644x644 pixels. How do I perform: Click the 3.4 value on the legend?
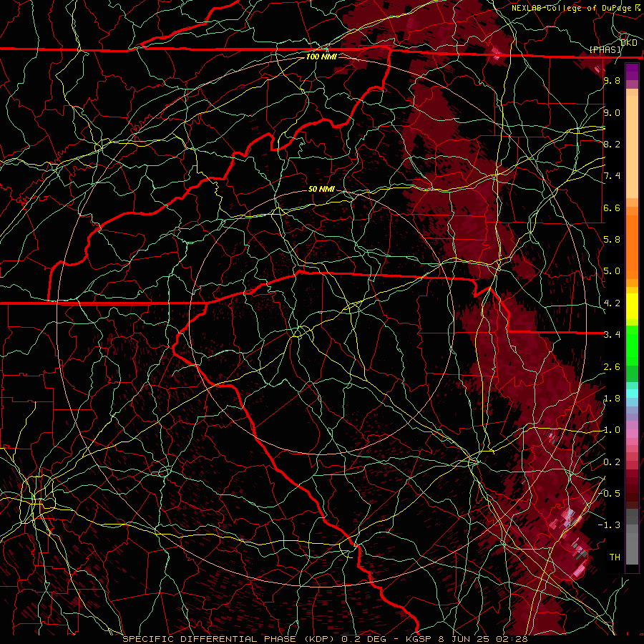point(612,335)
